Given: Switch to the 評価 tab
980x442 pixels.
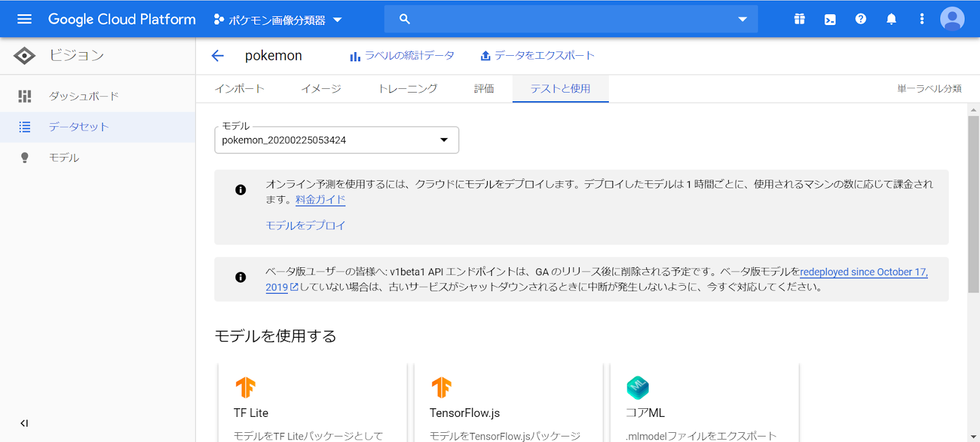Looking at the screenshot, I should click(484, 89).
